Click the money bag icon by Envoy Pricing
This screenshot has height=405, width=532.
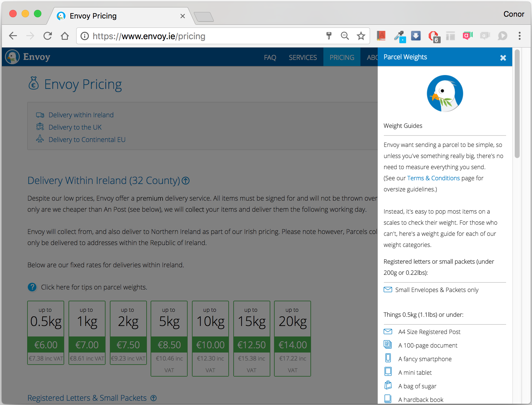(x=34, y=83)
